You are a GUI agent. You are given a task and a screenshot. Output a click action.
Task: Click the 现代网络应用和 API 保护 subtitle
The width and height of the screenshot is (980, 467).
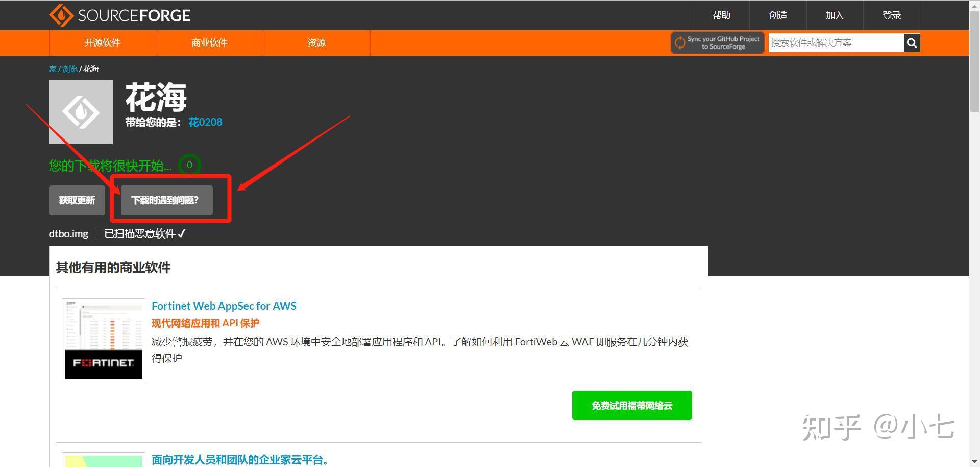pos(206,323)
